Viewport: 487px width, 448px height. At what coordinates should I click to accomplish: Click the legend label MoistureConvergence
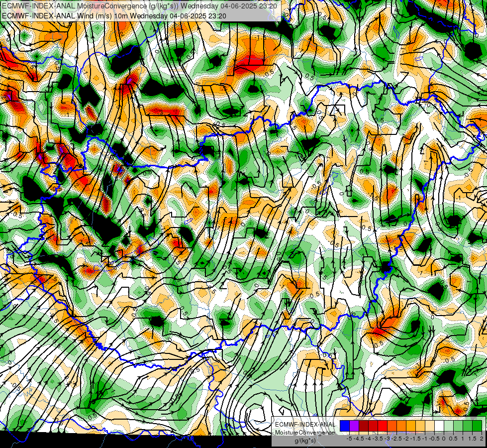[305, 433]
